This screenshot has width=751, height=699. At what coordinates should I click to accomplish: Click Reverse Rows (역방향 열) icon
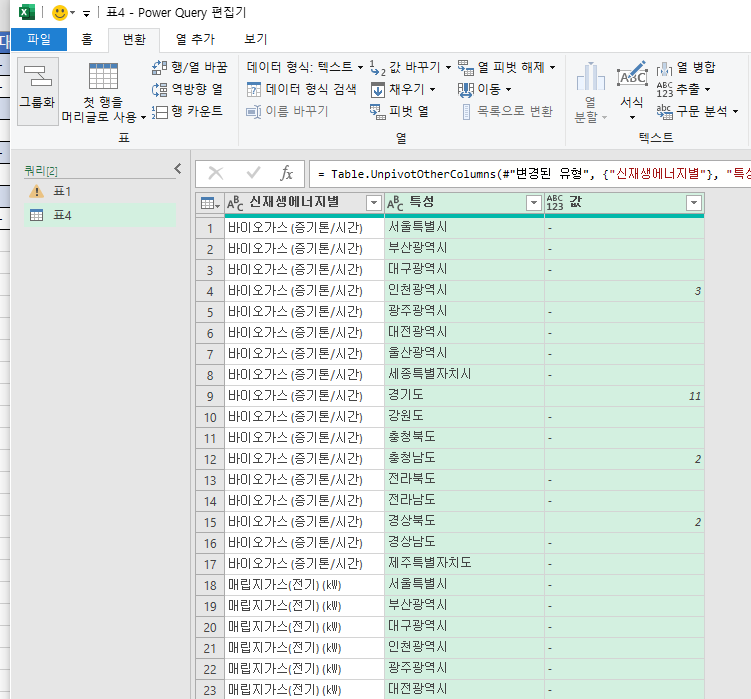tap(159, 90)
